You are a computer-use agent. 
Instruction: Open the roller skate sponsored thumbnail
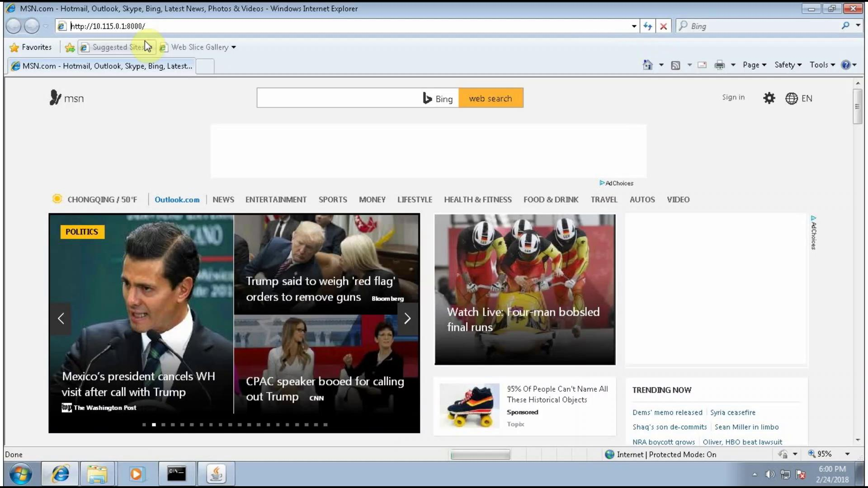[469, 406]
